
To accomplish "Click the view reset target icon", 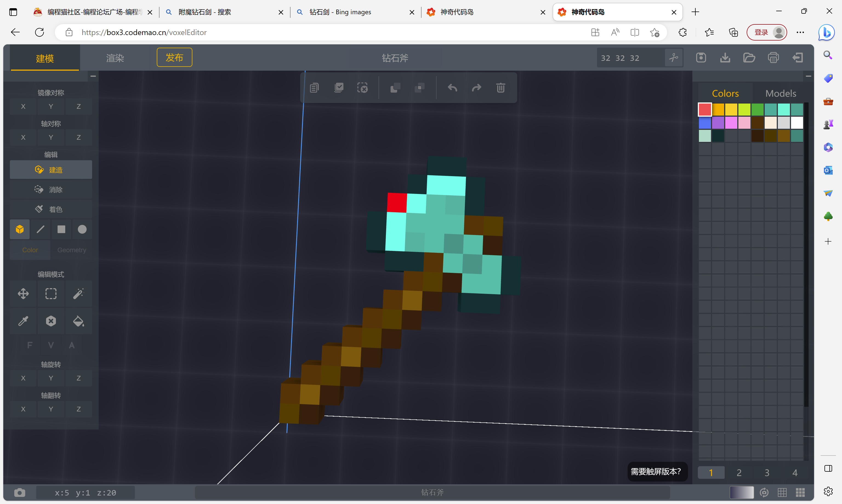I will tap(764, 492).
